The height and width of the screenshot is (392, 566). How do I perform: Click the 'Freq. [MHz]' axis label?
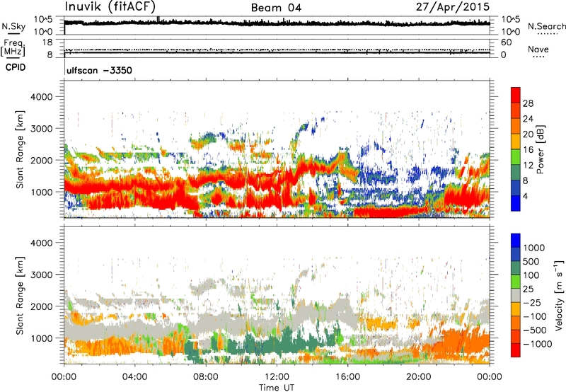click(13, 47)
